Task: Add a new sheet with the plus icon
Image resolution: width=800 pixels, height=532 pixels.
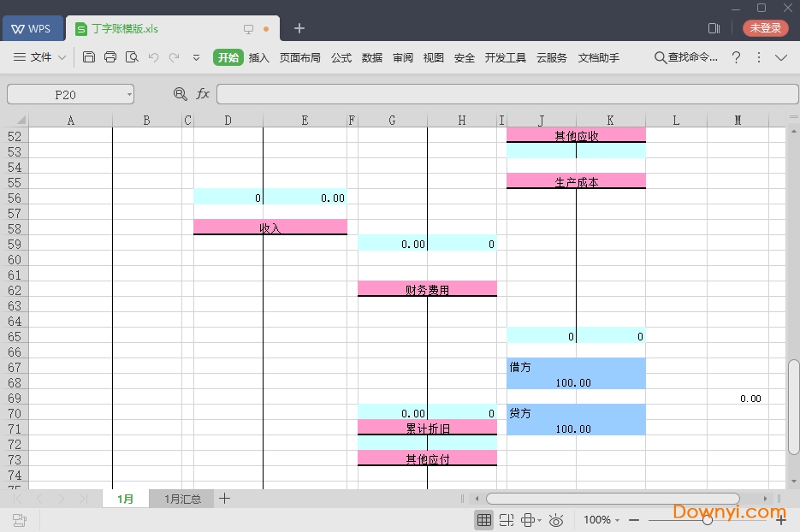Action: (224, 499)
